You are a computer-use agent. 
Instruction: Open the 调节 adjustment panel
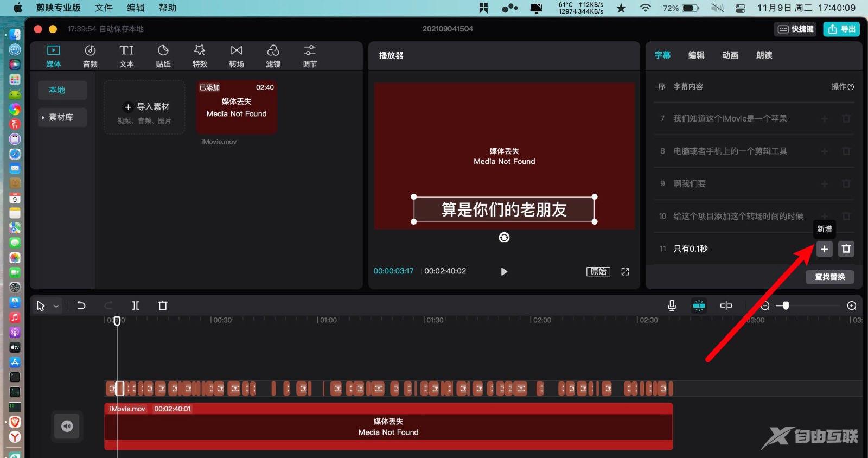coord(310,56)
